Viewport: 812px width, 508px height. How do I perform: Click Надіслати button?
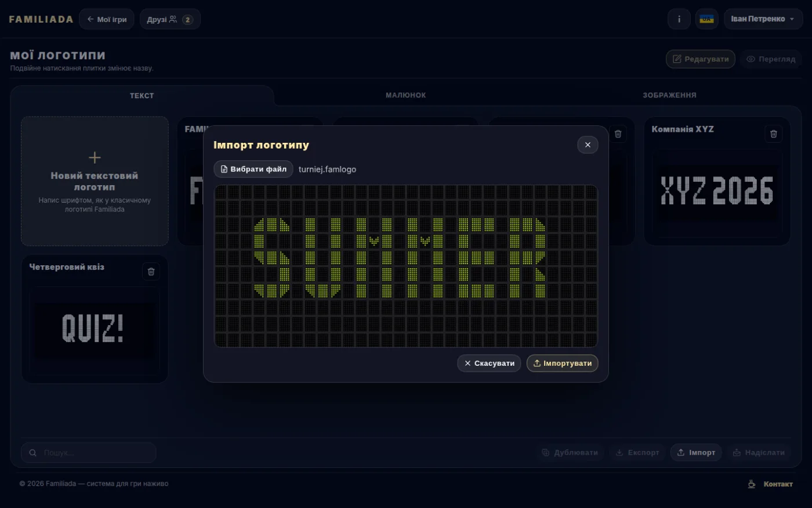(759, 453)
